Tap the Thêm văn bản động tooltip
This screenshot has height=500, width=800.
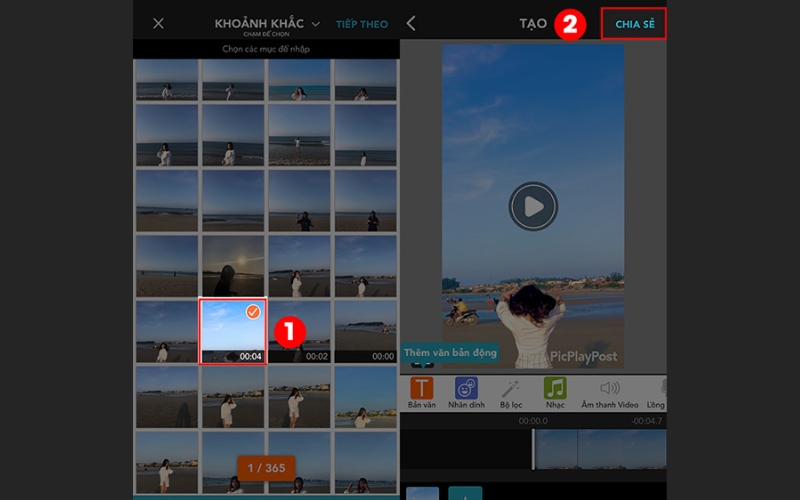[x=450, y=353]
